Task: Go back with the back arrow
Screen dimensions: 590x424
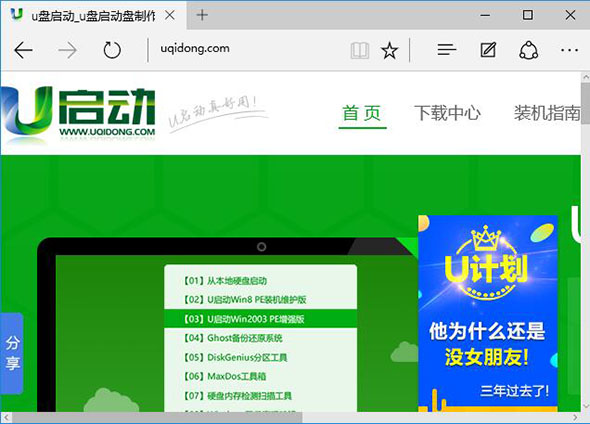Action: tap(23, 50)
